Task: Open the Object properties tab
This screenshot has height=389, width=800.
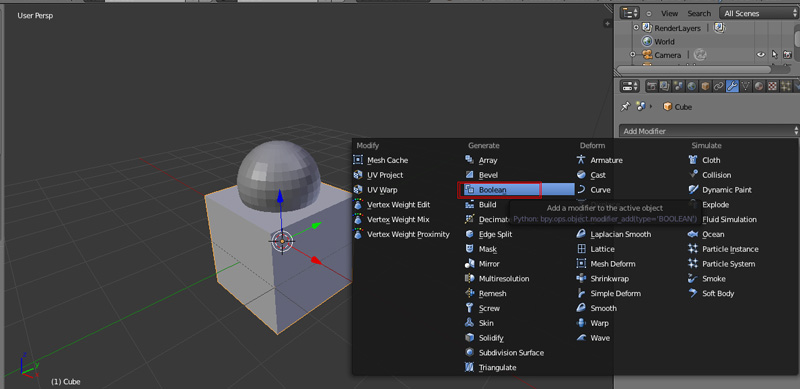Action: [705, 86]
